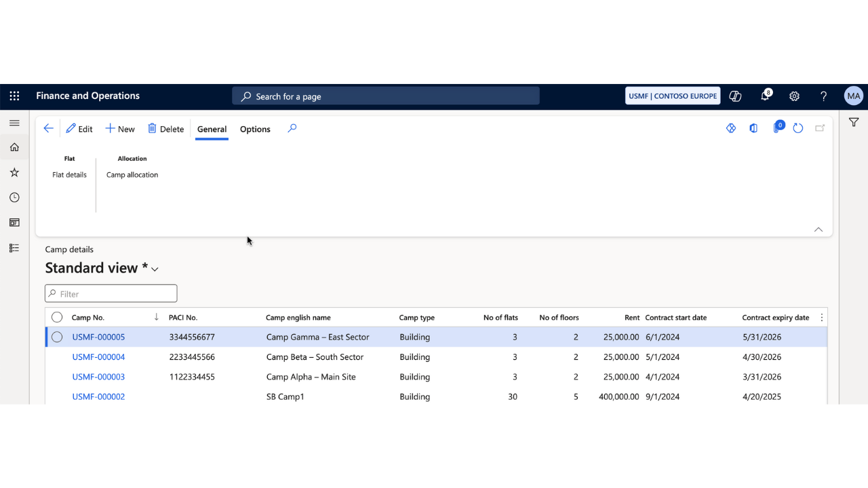
Task: Click the expiry date cell 4/20/2025
Action: pos(762,396)
